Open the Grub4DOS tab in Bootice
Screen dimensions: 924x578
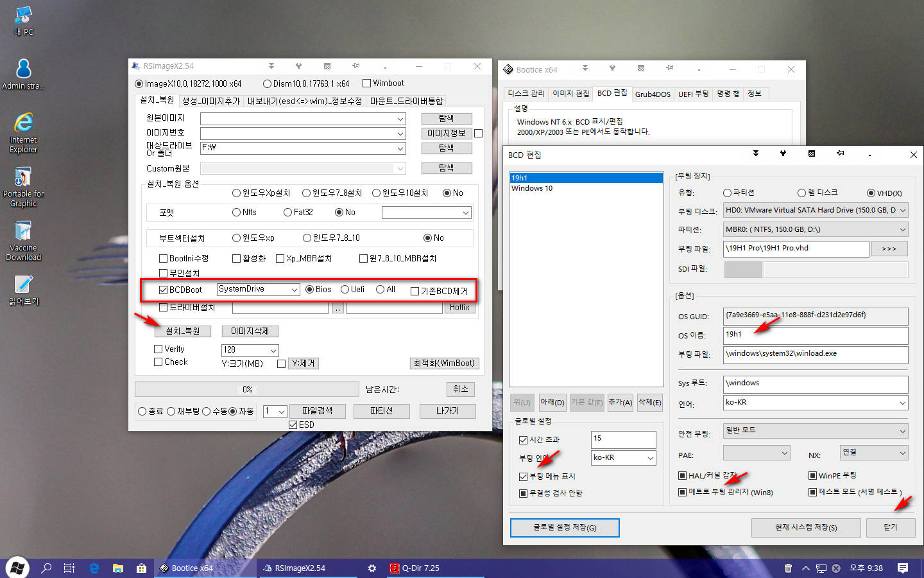click(653, 94)
